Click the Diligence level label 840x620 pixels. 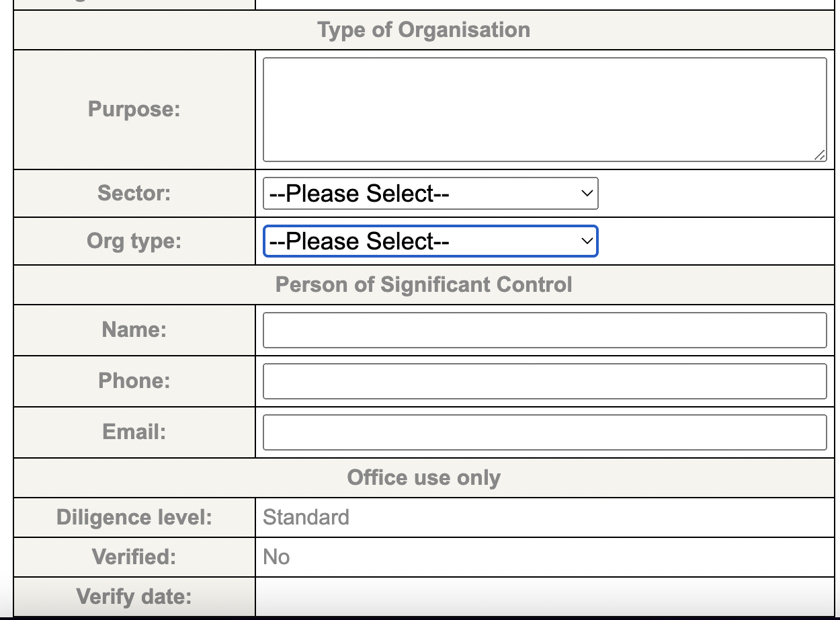click(134, 517)
